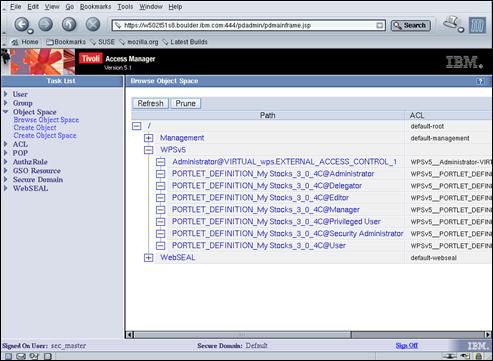Screen dimensions: 493x361
Task: Open My Stocks_3_0_4C@Editor object
Action: [260, 198]
